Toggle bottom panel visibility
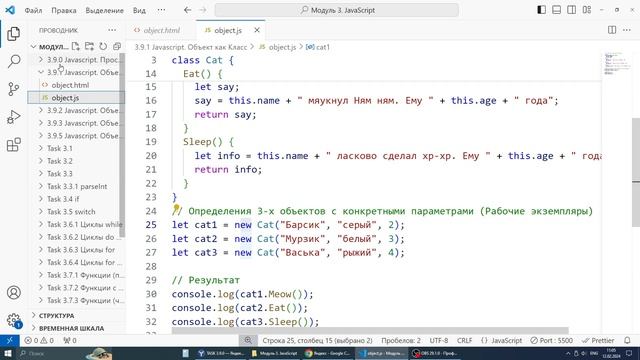640x360 pixels. [556, 10]
